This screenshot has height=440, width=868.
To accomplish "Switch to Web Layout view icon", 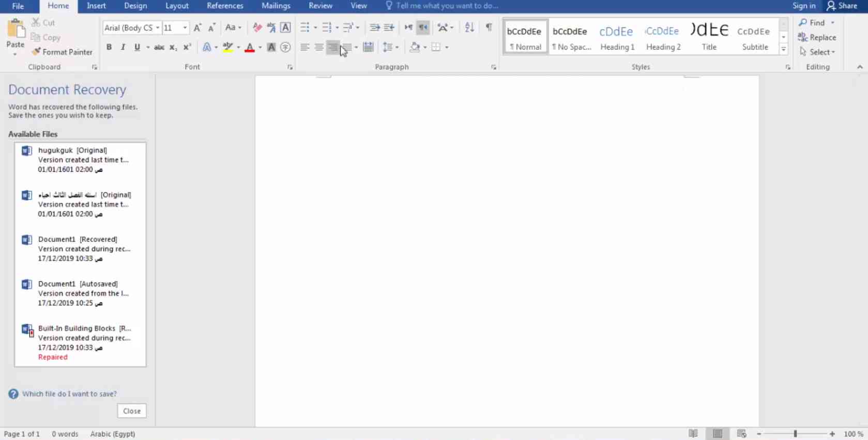I will coord(742,434).
